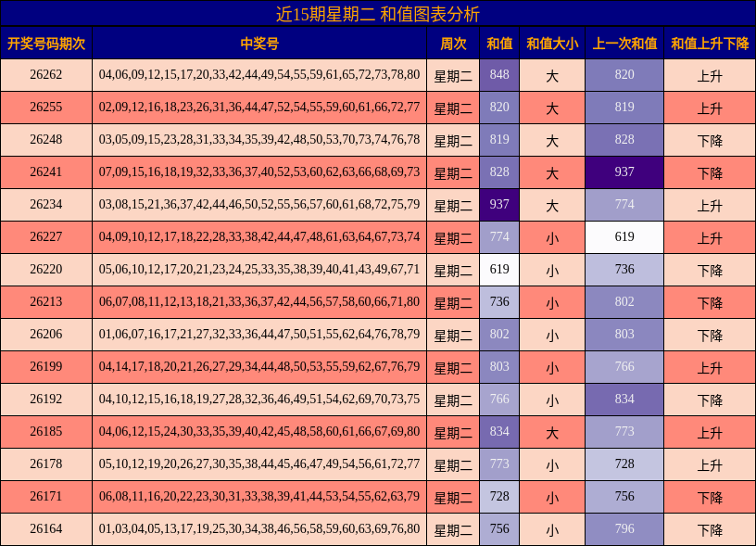
Task: Select issue number 26255
Action: [46, 108]
